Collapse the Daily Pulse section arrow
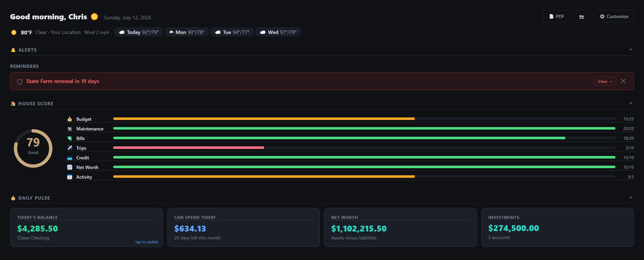644x260 pixels. point(631,198)
